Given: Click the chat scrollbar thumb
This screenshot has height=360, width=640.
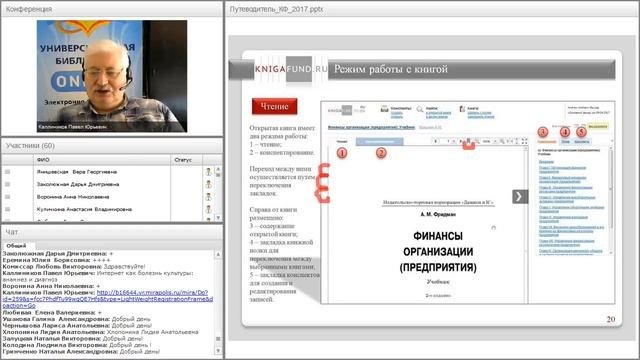Looking at the screenshot, I should pos(218,339).
